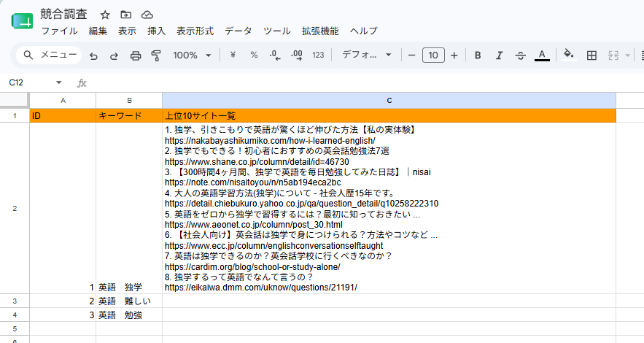The width and height of the screenshot is (644, 343).
Task: Toggle bold formatting
Action: [x=478, y=55]
